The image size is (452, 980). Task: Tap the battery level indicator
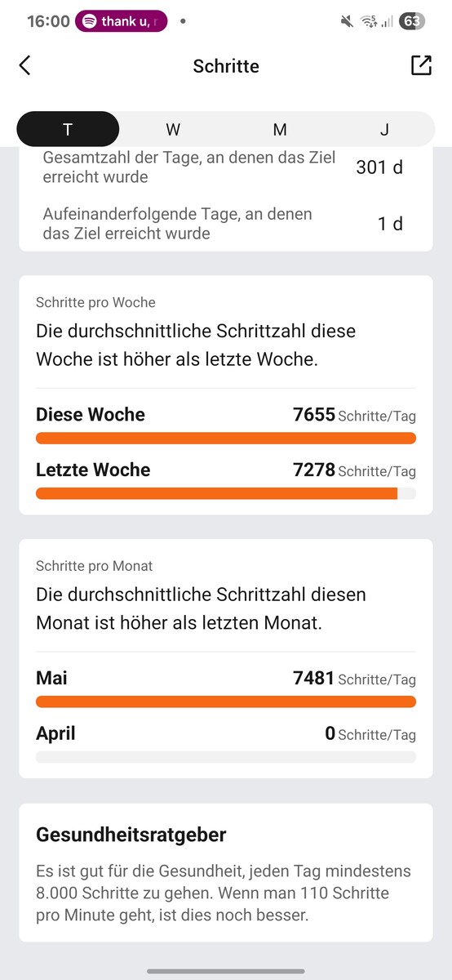pyautogui.click(x=412, y=21)
